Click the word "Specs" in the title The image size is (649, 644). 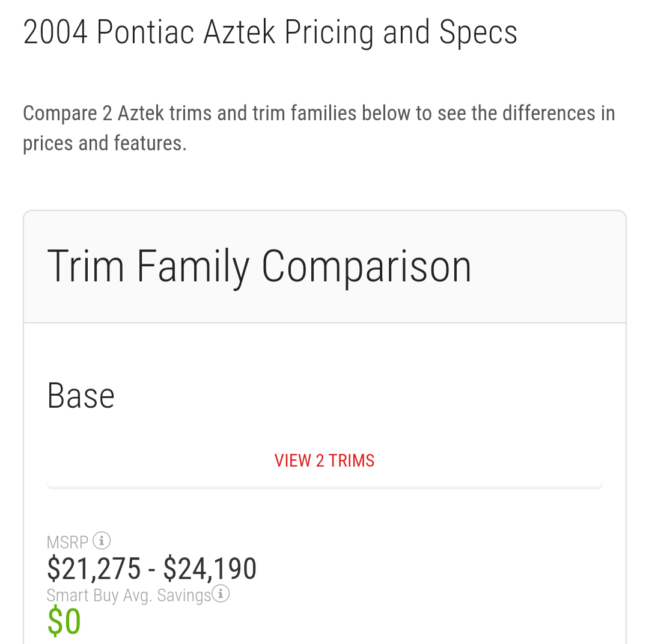[478, 32]
